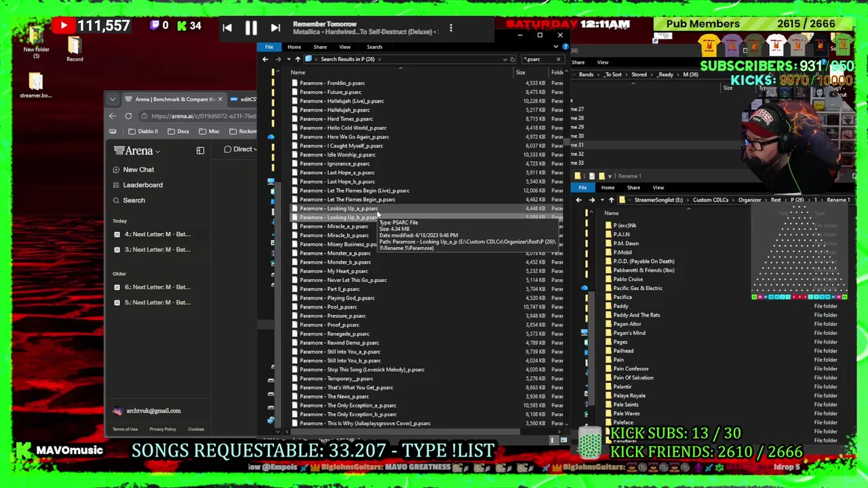Open Misc bookmarks folder
Viewport: 868px width, 488px height.
click(209, 131)
